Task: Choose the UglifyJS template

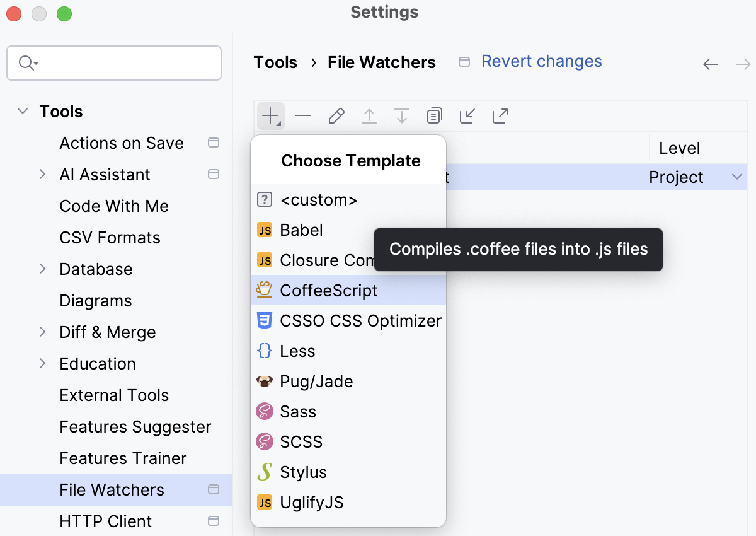Action: (312, 502)
